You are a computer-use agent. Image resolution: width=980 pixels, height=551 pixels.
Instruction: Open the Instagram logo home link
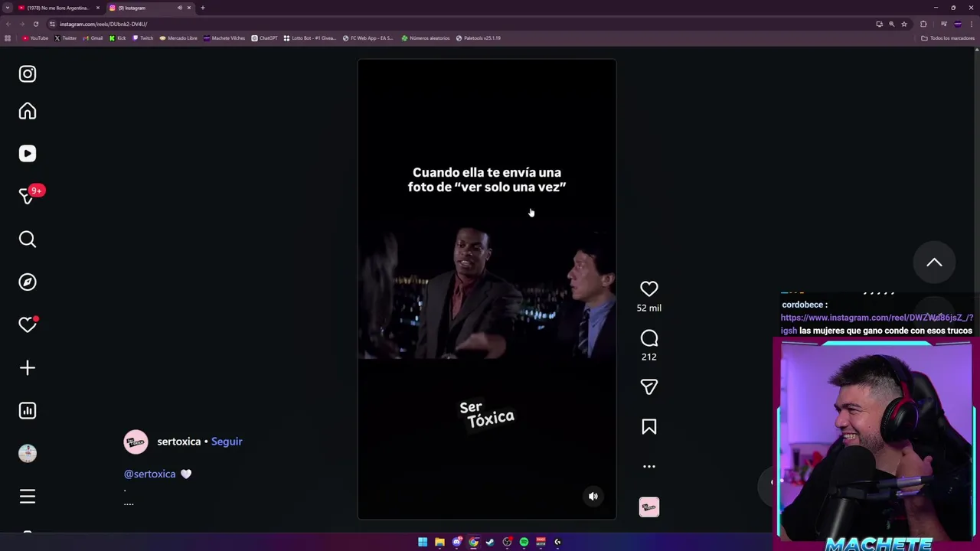[28, 73]
